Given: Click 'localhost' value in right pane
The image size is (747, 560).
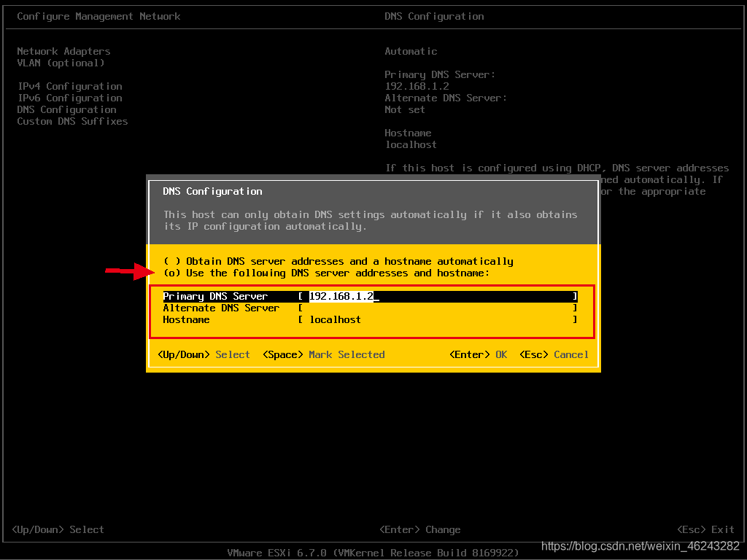Looking at the screenshot, I should [411, 144].
